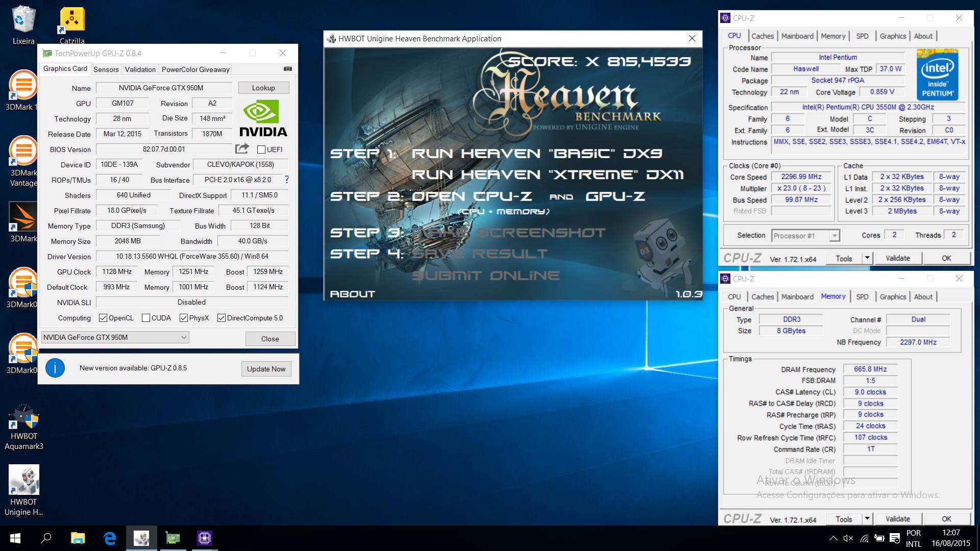
Task: Open Caches tab in top CPU-Z window
Action: click(x=763, y=36)
